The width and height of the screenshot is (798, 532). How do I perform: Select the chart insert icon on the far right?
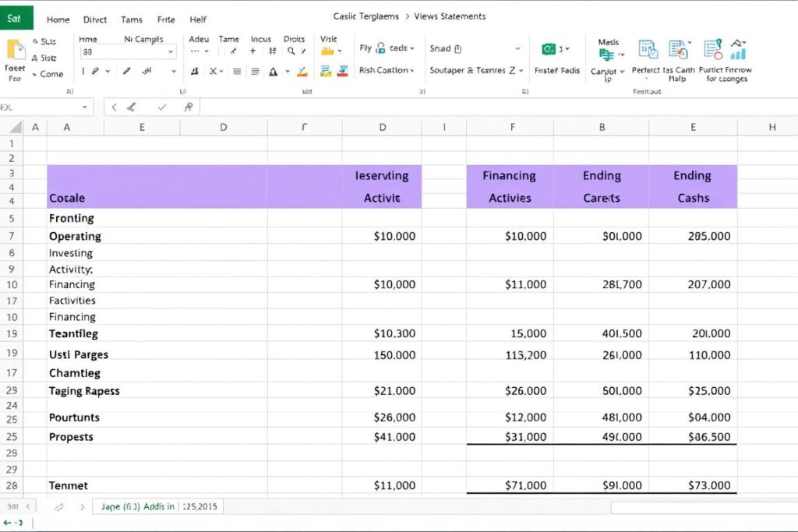[x=738, y=55]
